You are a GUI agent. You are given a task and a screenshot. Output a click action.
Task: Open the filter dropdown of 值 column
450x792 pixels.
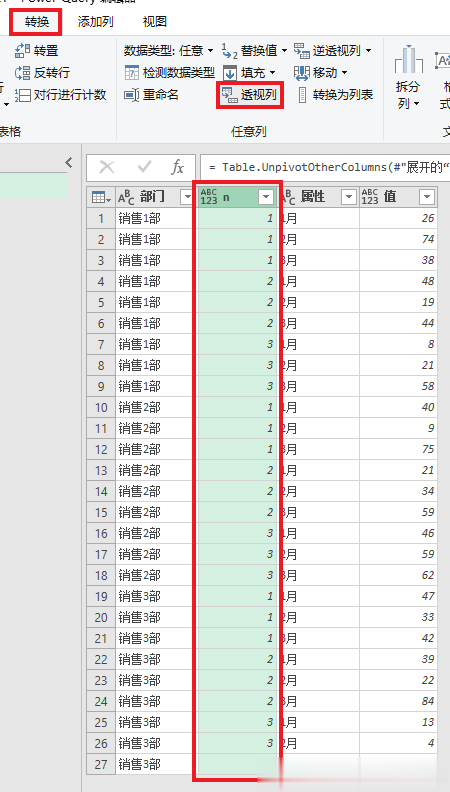pos(427,197)
